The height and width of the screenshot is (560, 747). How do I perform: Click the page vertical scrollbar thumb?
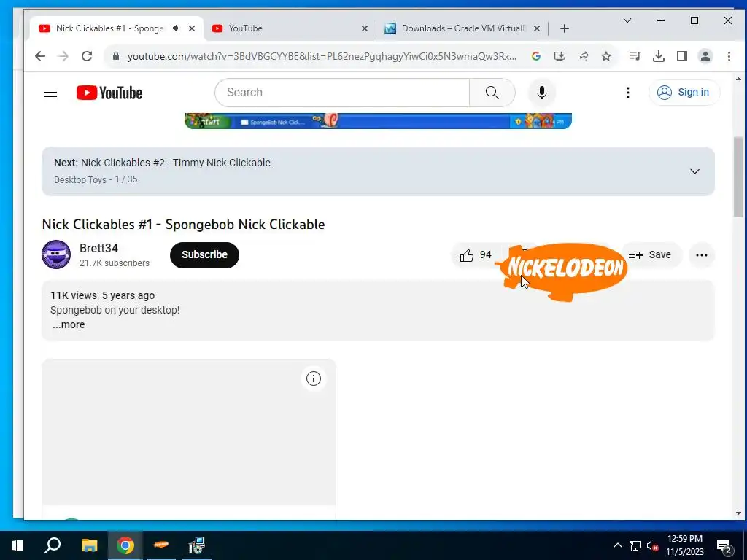click(x=738, y=176)
